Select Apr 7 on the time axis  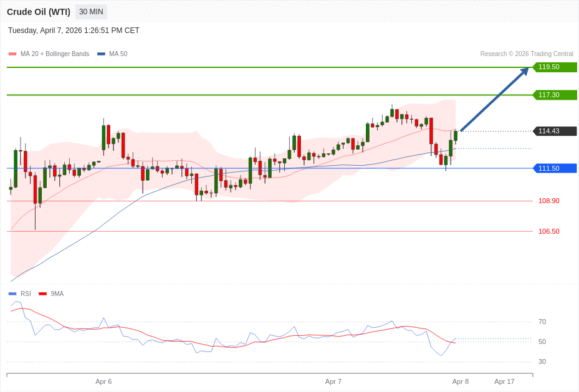[x=333, y=381]
